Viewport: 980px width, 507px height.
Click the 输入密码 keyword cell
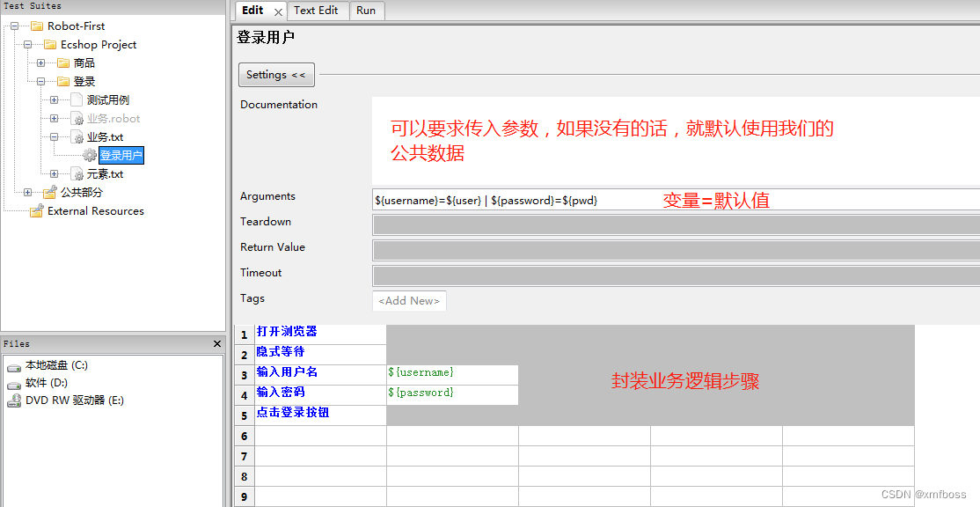[x=320, y=395]
